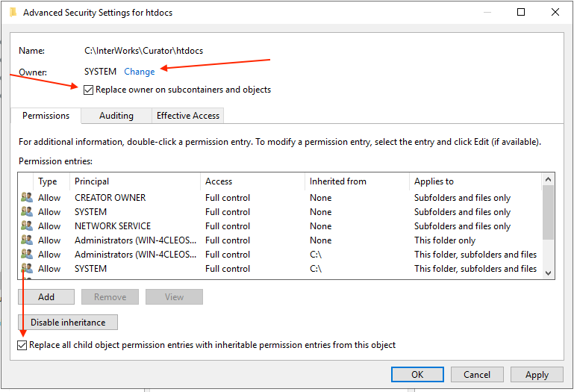Sort by the Access column header

tap(252, 181)
